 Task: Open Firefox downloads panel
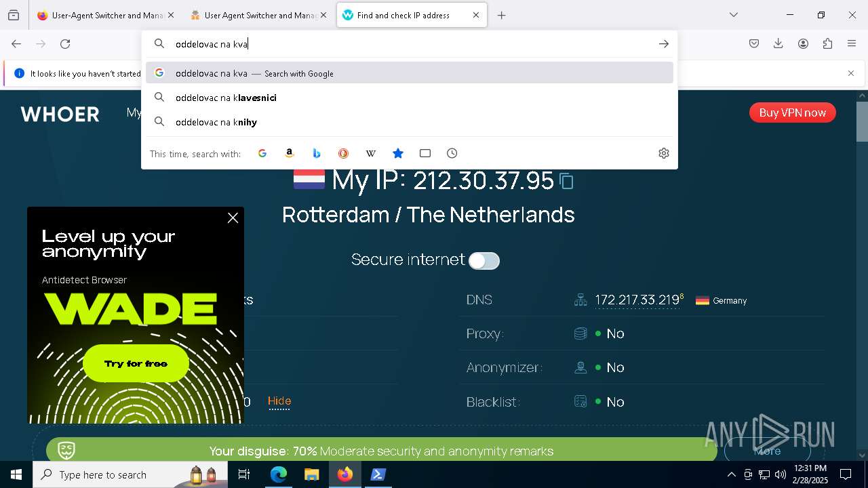click(778, 43)
